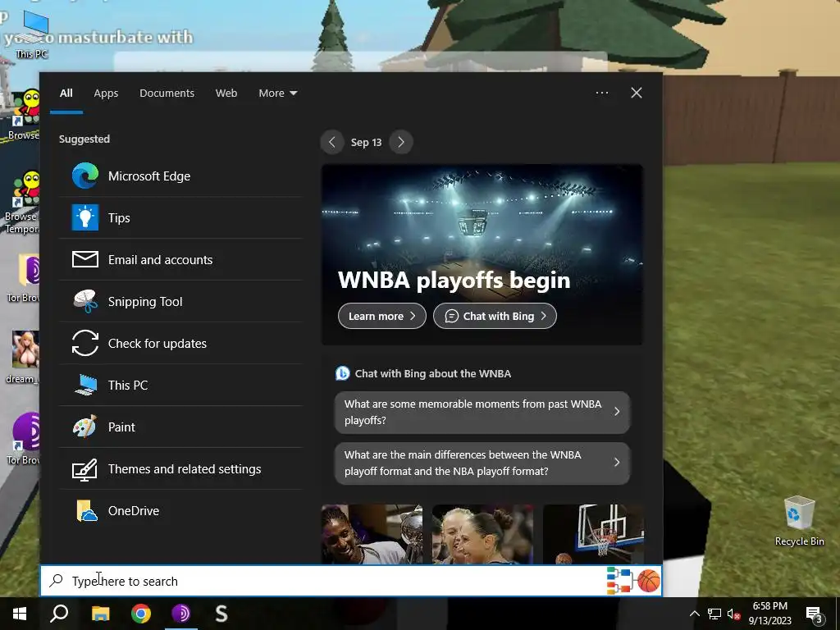
Task: Click the muted volume tray icon
Action: (733, 614)
